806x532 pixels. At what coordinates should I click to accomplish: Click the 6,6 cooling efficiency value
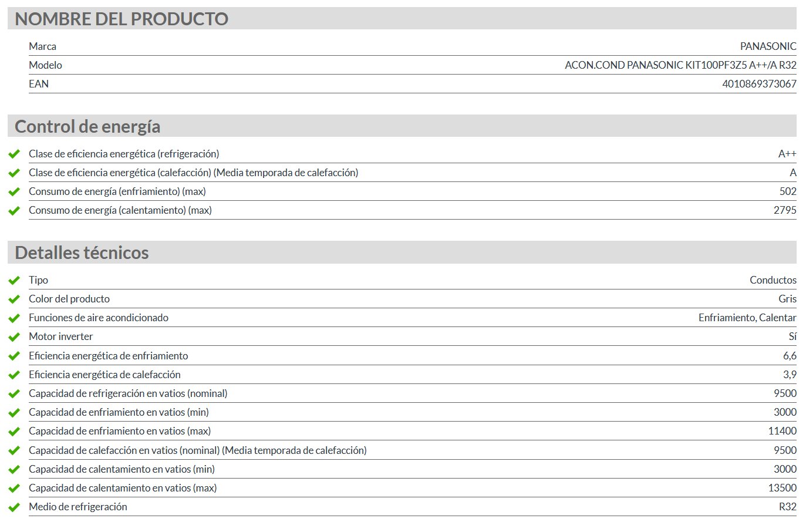790,356
